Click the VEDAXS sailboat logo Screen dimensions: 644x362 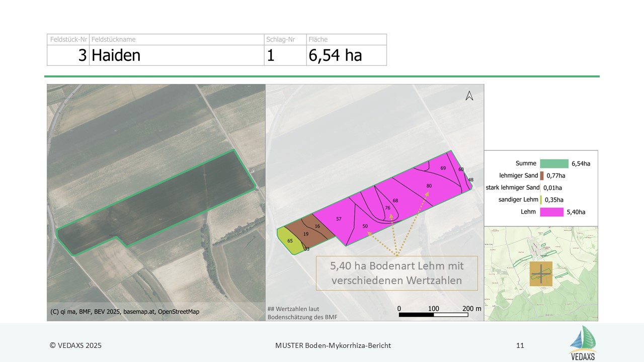582,342
